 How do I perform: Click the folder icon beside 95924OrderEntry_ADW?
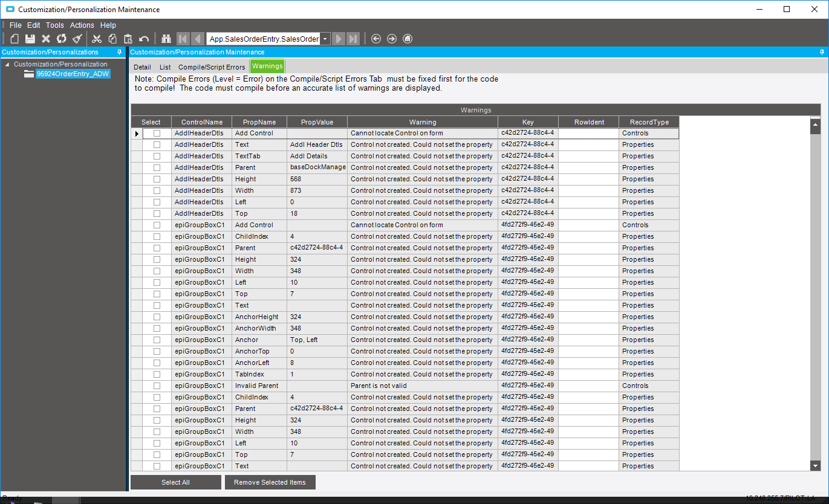29,74
